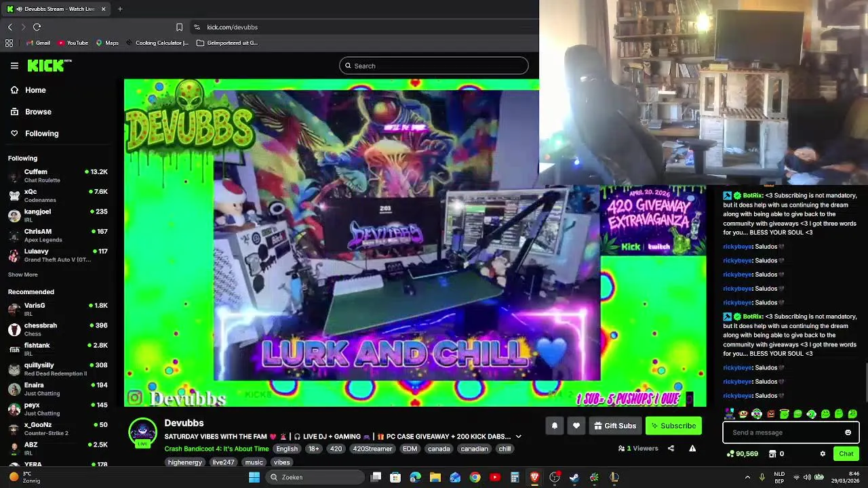Open quillysilly recommended channel
The height and width of the screenshot is (488, 868).
[58, 369]
